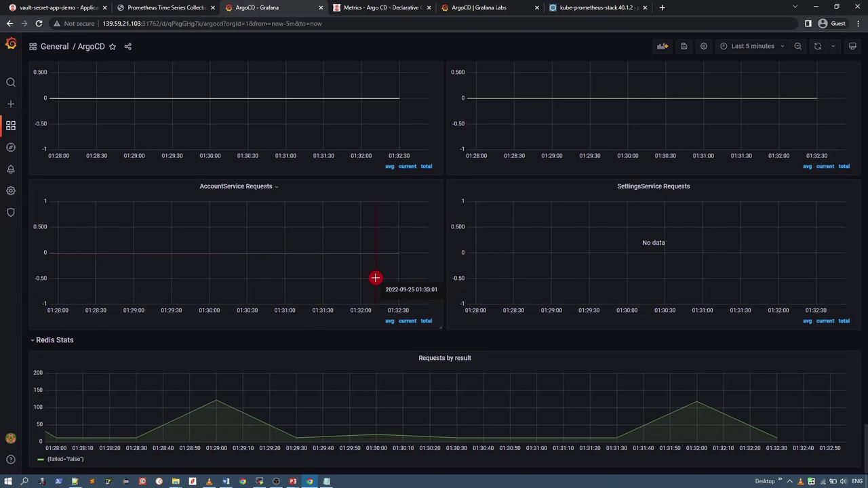The image size is (868, 488).
Task: Open the Requests by result panel title
Action: [445, 358]
